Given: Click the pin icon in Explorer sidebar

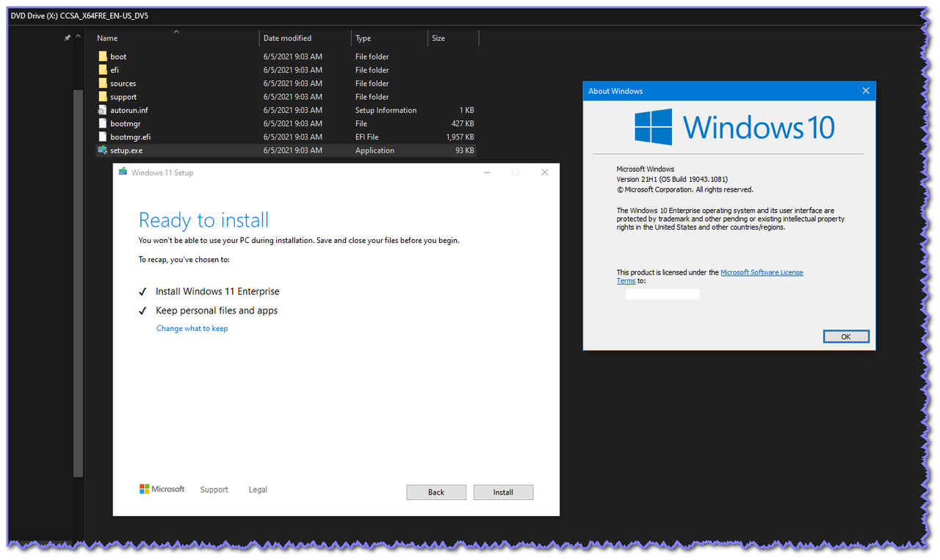Looking at the screenshot, I should click(68, 38).
